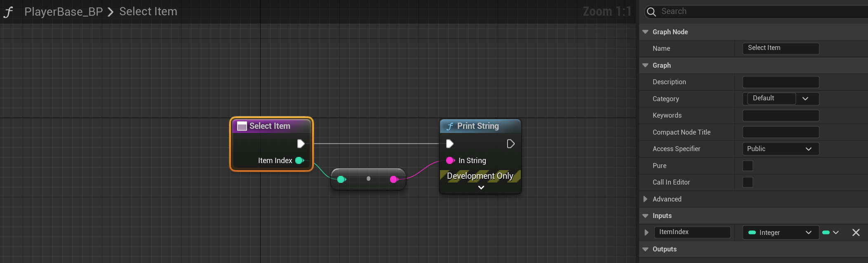Enable the Pure checkbox
The image size is (868, 263).
click(x=748, y=166)
